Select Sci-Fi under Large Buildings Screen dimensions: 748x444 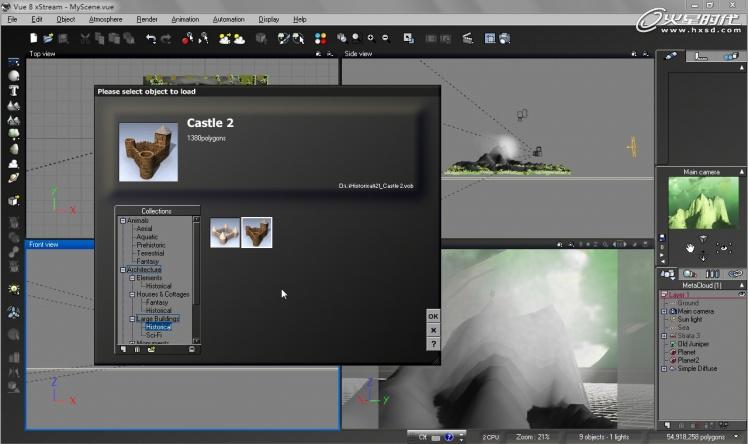(153, 335)
